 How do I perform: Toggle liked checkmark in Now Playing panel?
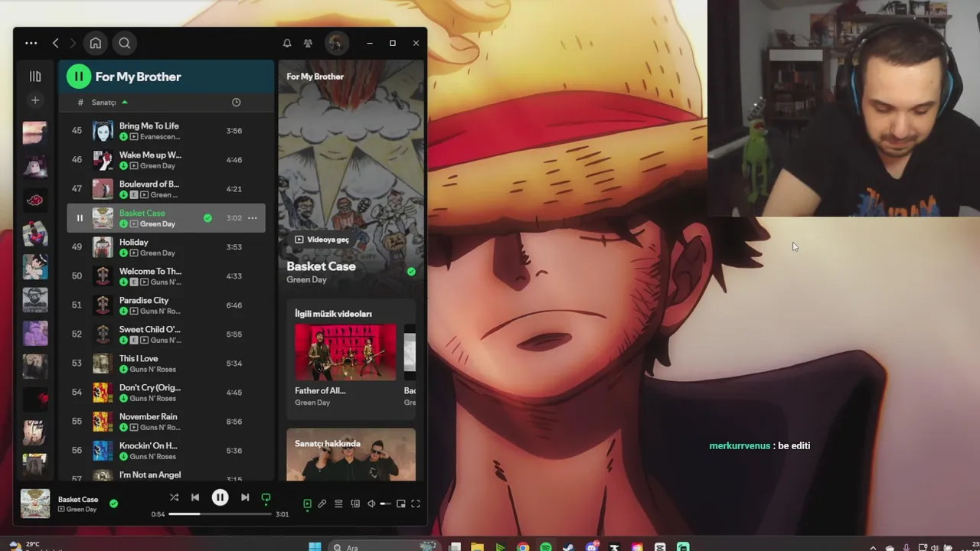coord(411,272)
